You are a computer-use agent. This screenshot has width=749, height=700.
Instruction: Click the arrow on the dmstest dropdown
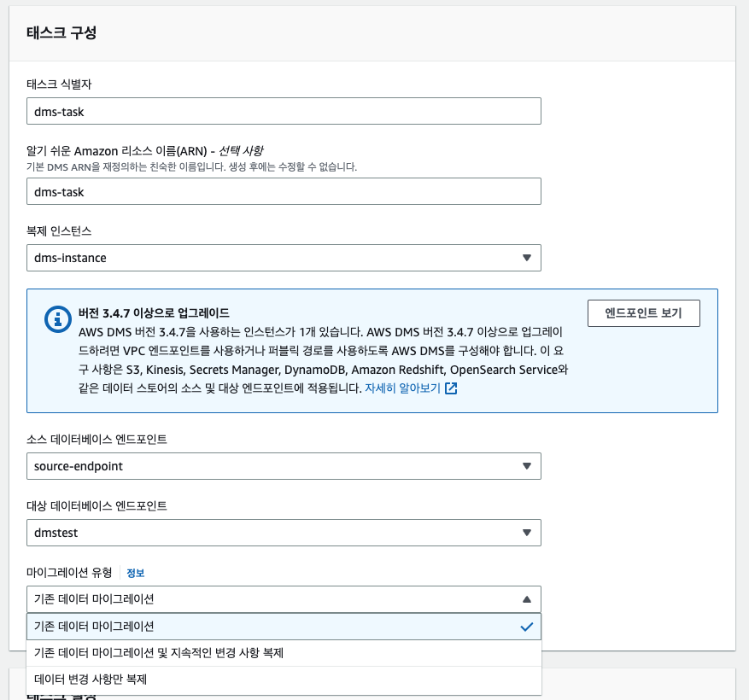[526, 534]
